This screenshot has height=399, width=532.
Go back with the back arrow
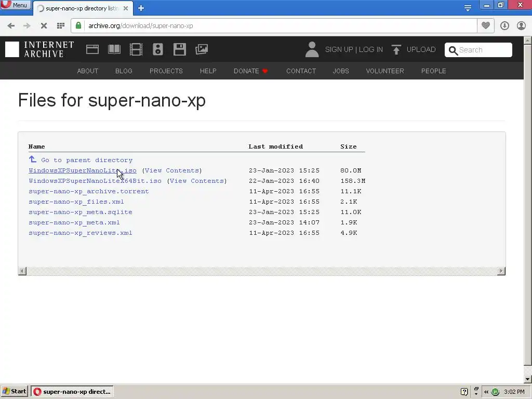click(x=11, y=26)
